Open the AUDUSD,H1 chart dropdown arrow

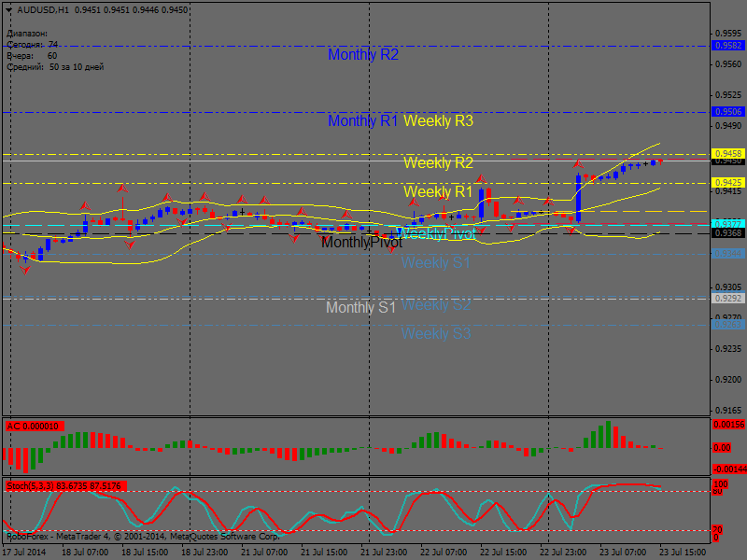pos(8,10)
